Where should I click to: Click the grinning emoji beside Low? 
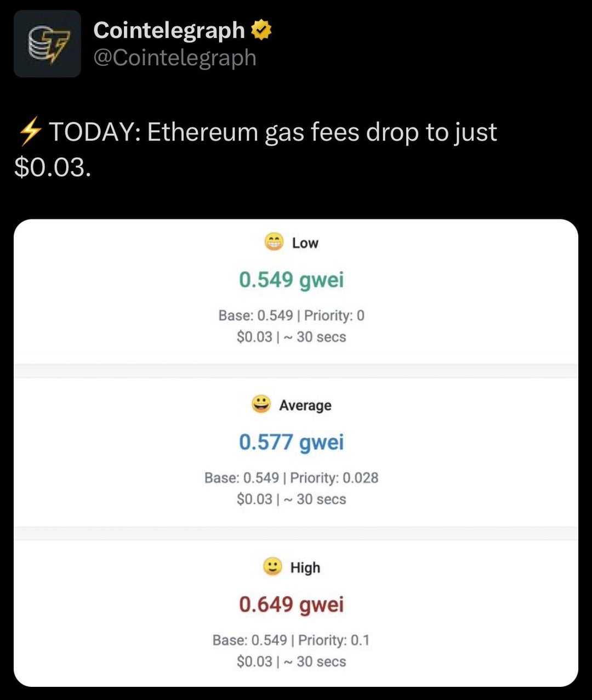tap(274, 241)
